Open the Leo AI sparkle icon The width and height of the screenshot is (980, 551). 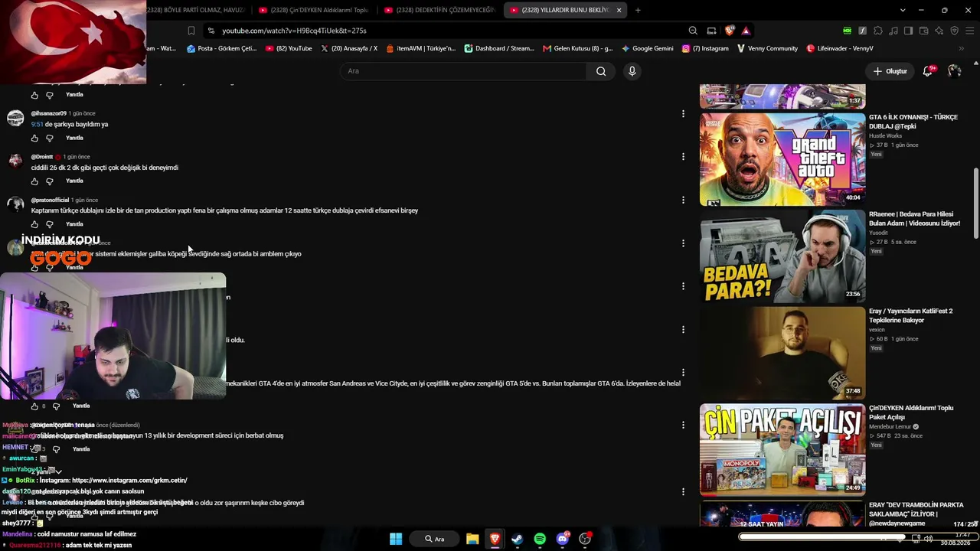pos(939,31)
